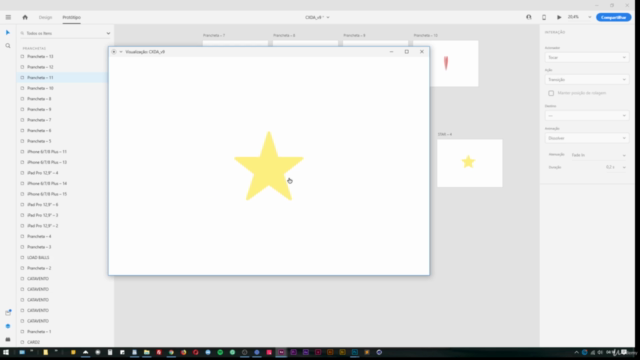Open the dropdown arrow beside the preview record button
The image size is (640, 360).
click(x=121, y=52)
